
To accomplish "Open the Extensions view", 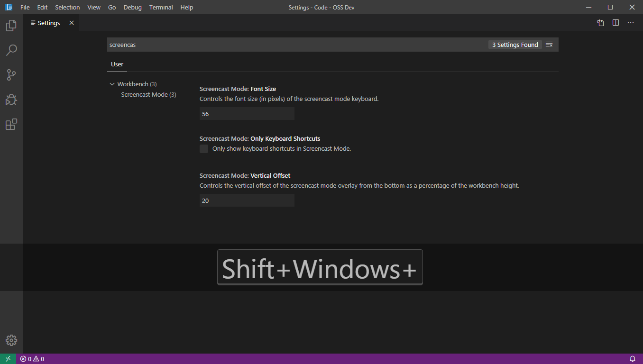I will pyautogui.click(x=11, y=124).
